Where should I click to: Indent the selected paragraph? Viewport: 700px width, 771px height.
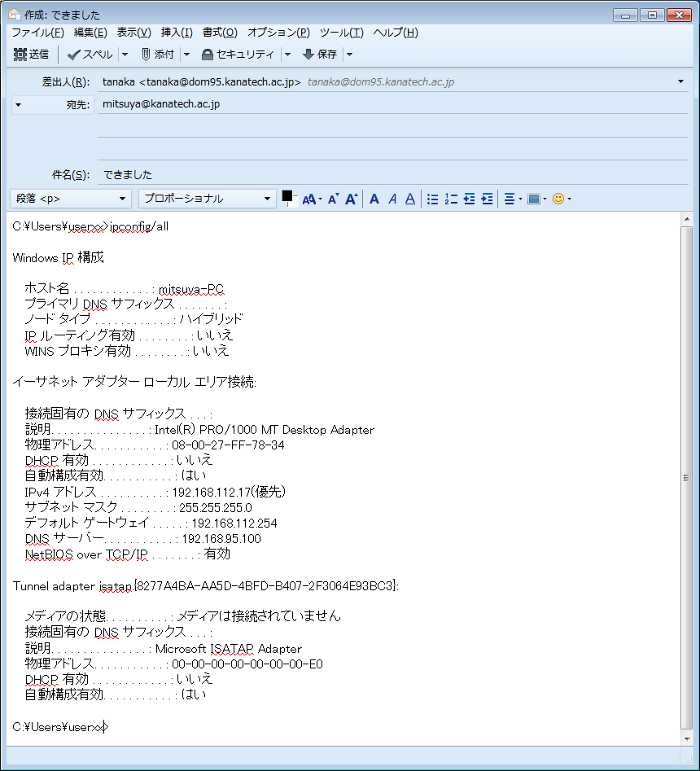[487, 199]
